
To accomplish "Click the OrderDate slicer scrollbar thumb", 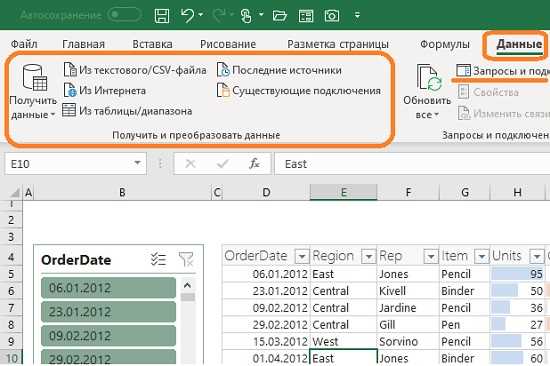I will [188, 297].
